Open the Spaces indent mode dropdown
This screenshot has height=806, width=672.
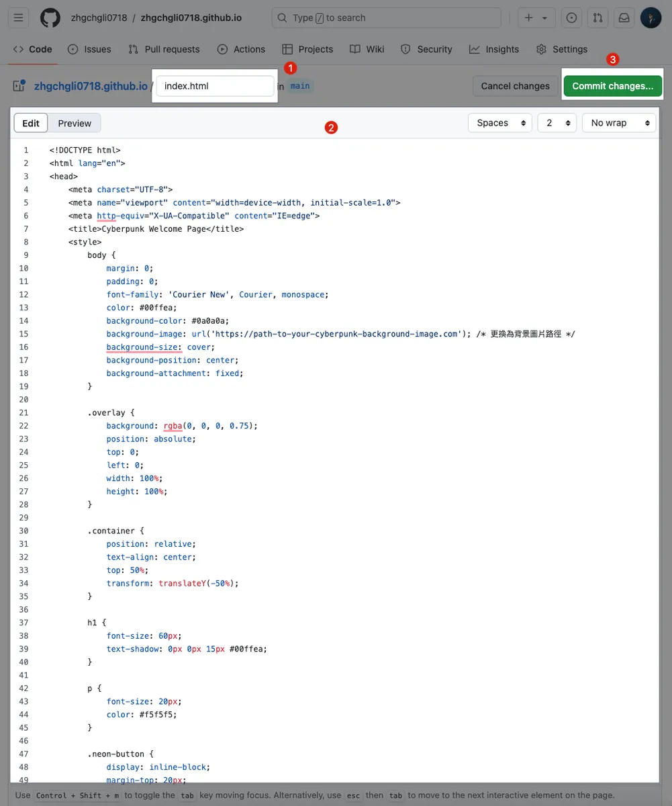499,123
